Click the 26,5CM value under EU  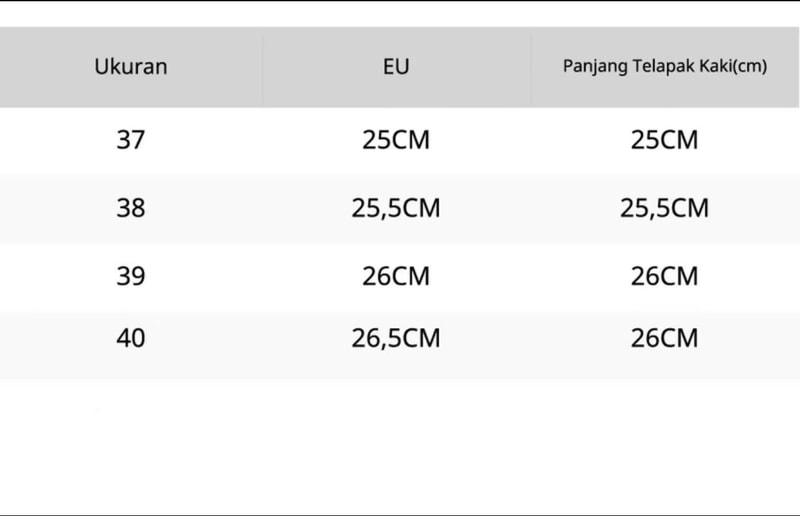click(x=396, y=338)
